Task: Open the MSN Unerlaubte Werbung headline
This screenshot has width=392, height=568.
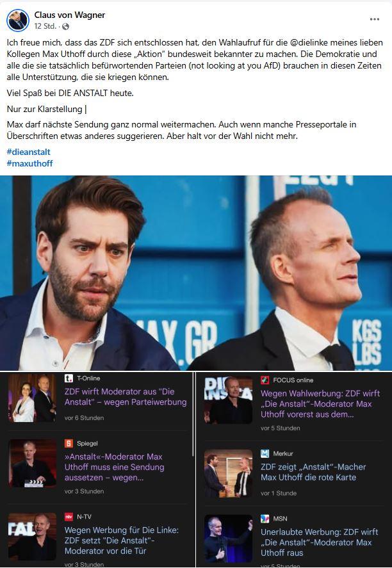Action: 320,542
